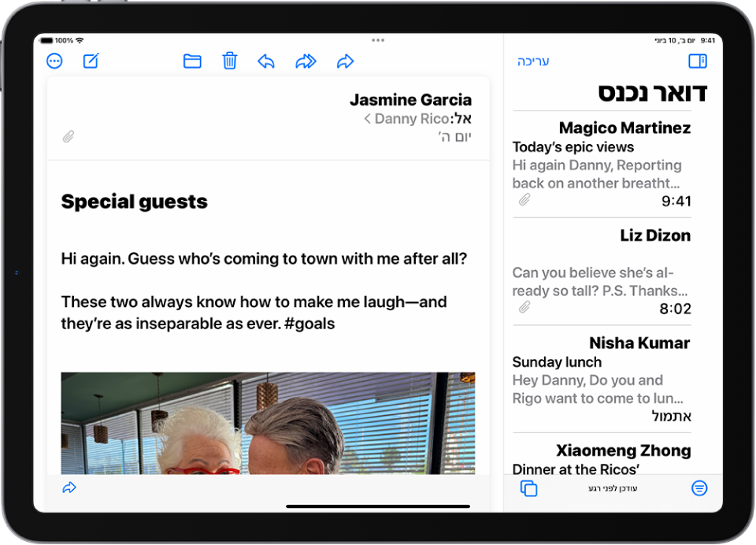Viewport: 756px width, 545px height.
Task: Tap the home indicator bar
Action: pos(378,506)
